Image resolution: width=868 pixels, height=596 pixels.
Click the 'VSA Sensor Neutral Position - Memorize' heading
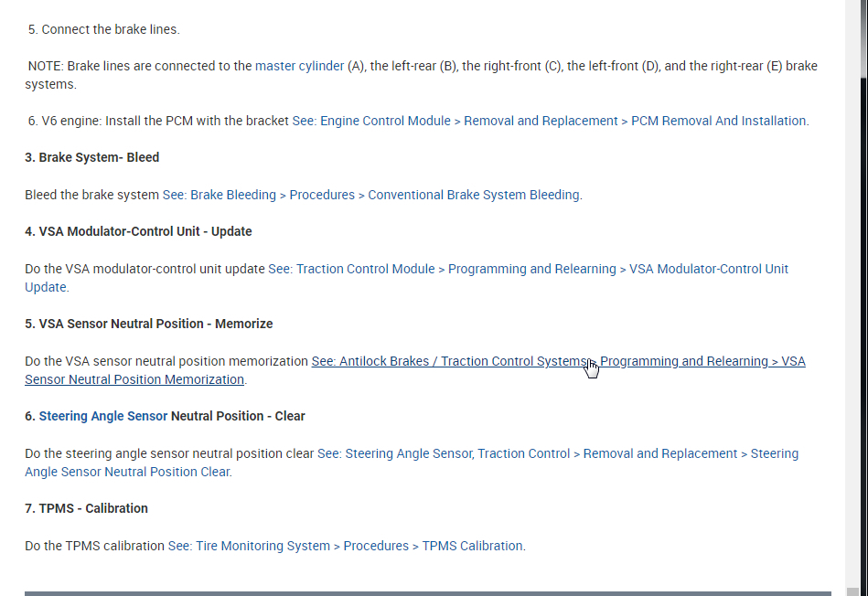pos(148,324)
